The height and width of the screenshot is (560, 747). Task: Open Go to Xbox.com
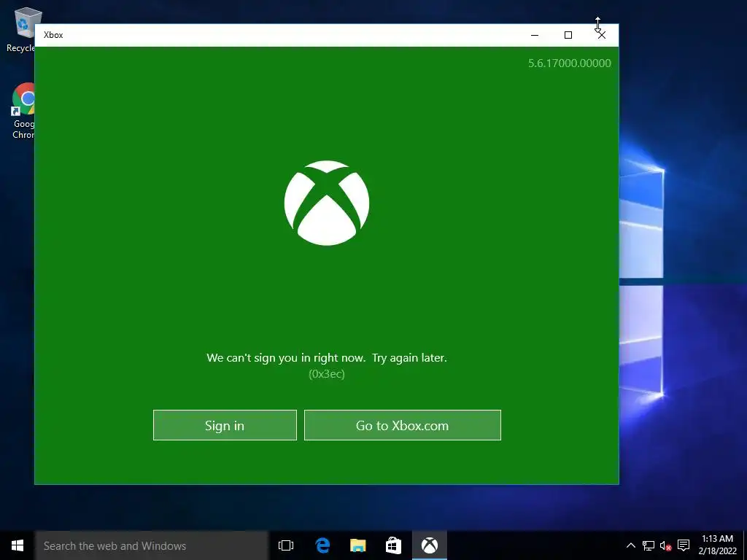403,425
